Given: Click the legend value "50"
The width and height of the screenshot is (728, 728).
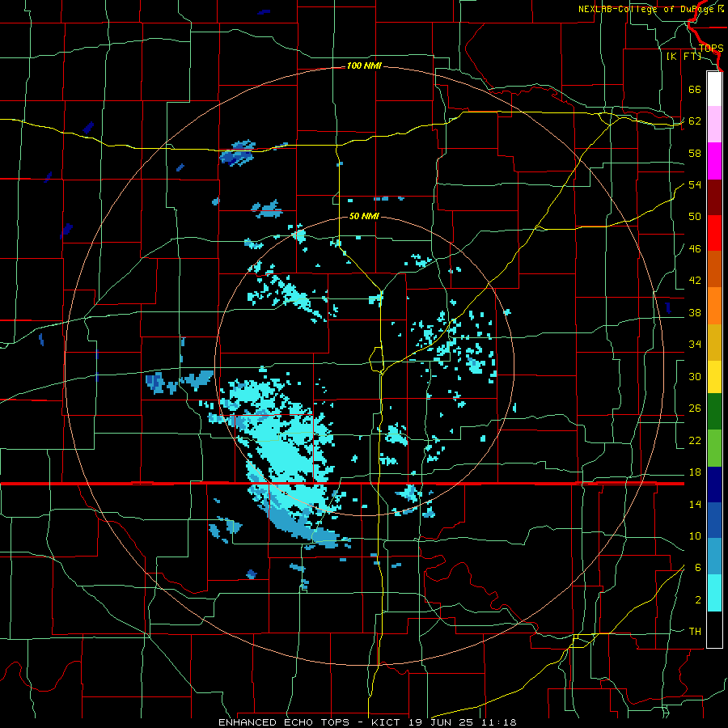Looking at the screenshot, I should (695, 217).
